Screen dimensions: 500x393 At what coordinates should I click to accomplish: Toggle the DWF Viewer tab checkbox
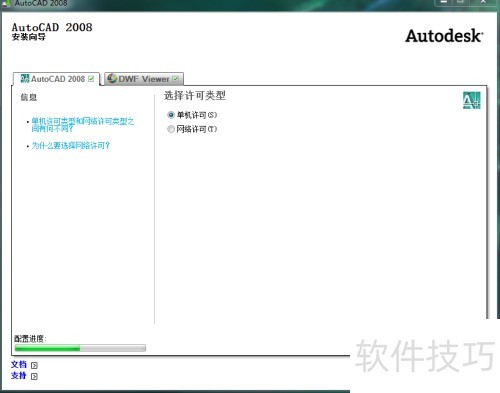coord(176,79)
